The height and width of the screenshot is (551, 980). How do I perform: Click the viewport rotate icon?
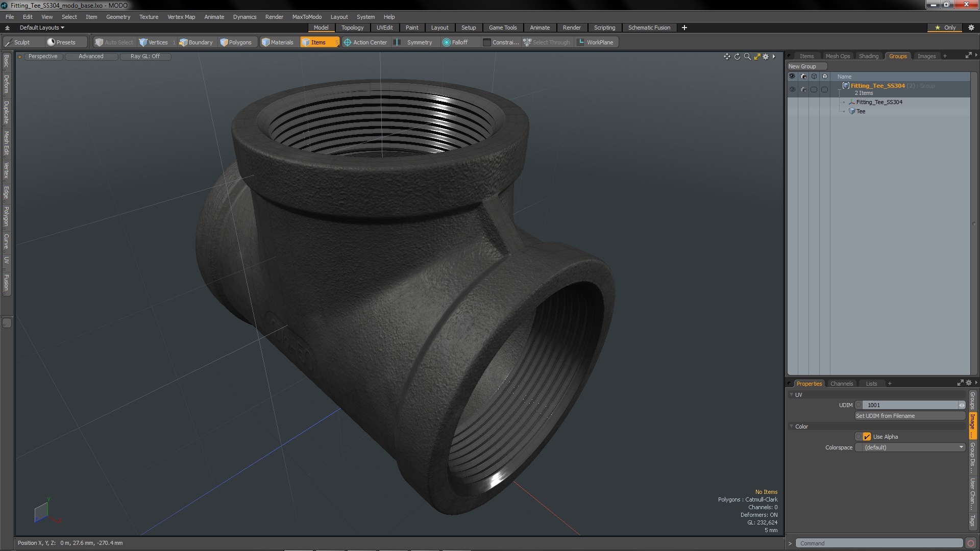(737, 57)
